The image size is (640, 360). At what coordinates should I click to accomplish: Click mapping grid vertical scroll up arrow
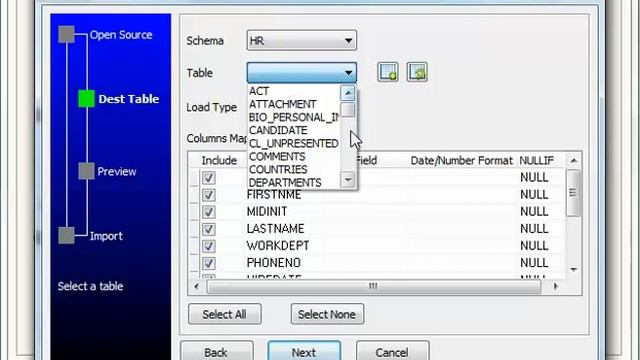click(573, 161)
